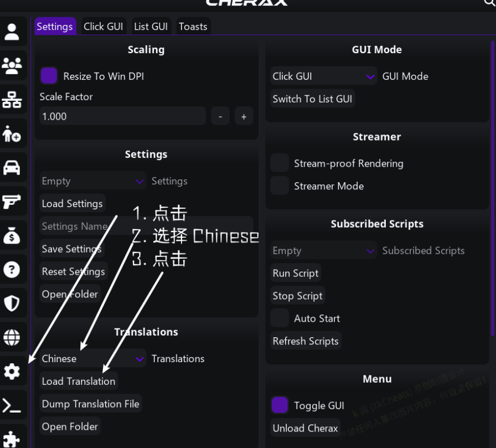Image resolution: width=496 pixels, height=448 pixels.
Task: Open the players group sidebar icon
Action: [12, 65]
